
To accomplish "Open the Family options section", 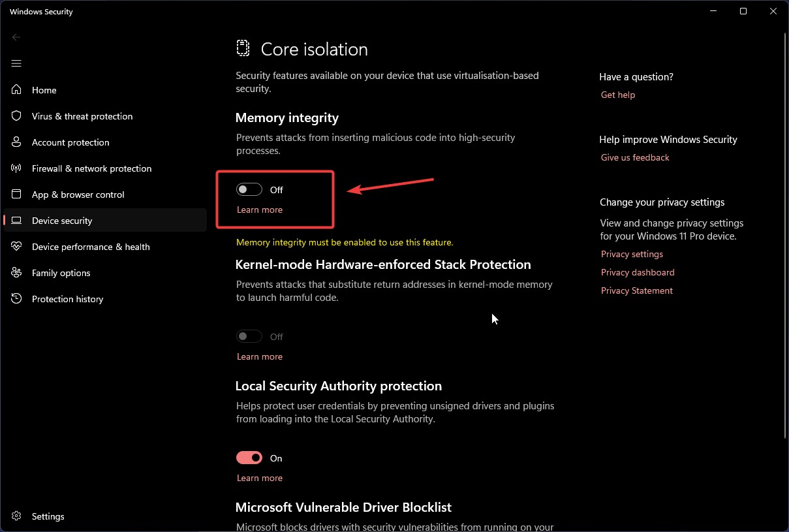I will coord(59,272).
